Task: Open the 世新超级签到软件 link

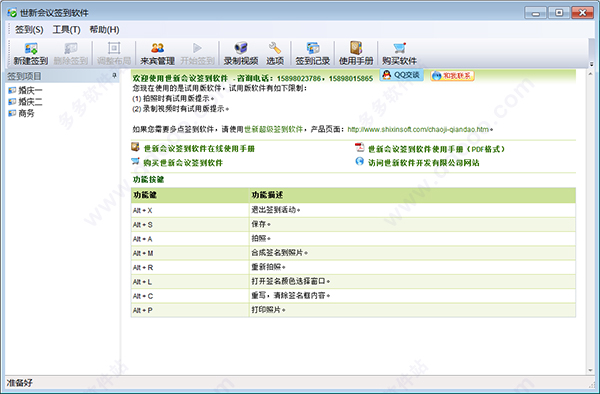Action: point(273,129)
